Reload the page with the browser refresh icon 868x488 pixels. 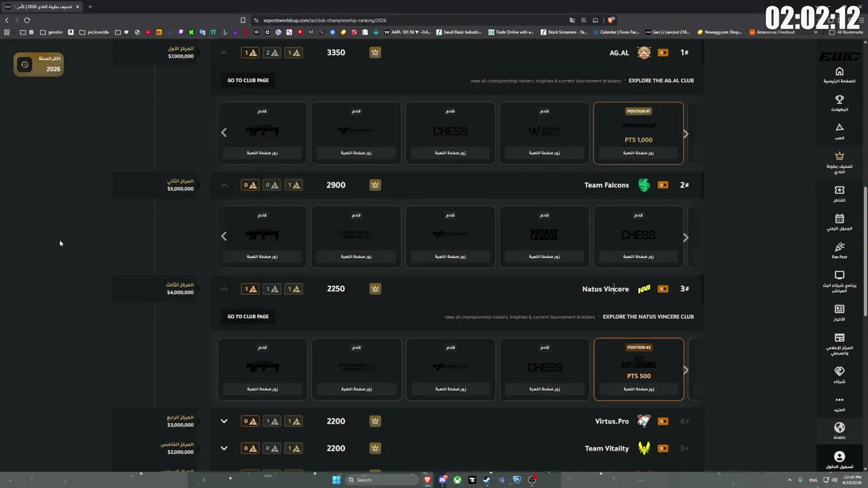27,20
